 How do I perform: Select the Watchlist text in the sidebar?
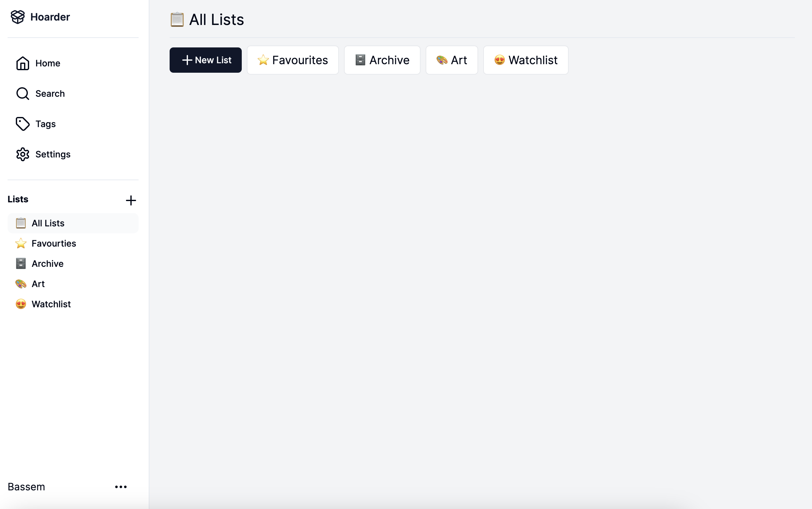coord(51,304)
